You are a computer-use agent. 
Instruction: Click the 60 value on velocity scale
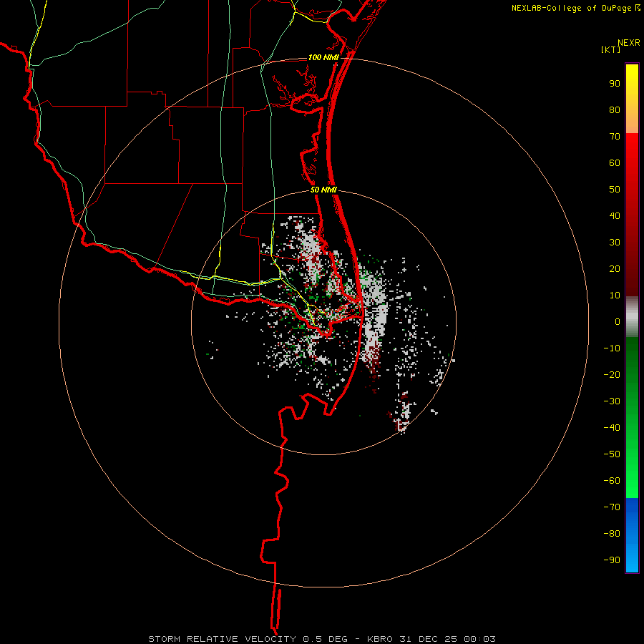(x=615, y=163)
